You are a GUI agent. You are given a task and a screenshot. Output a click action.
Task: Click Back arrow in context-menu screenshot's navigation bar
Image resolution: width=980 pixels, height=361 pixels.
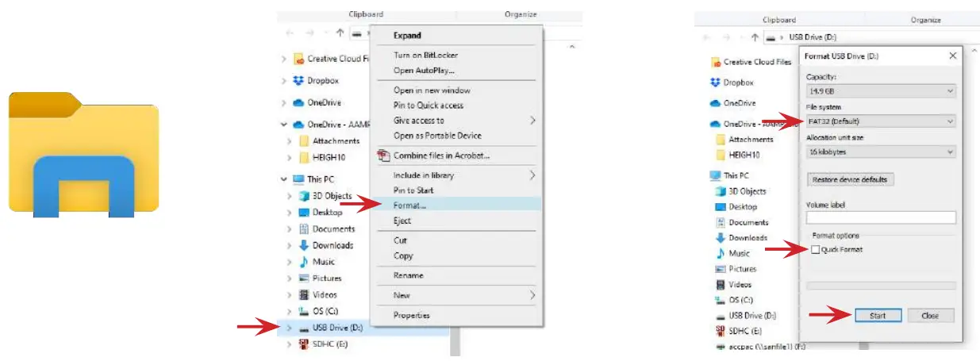(290, 33)
